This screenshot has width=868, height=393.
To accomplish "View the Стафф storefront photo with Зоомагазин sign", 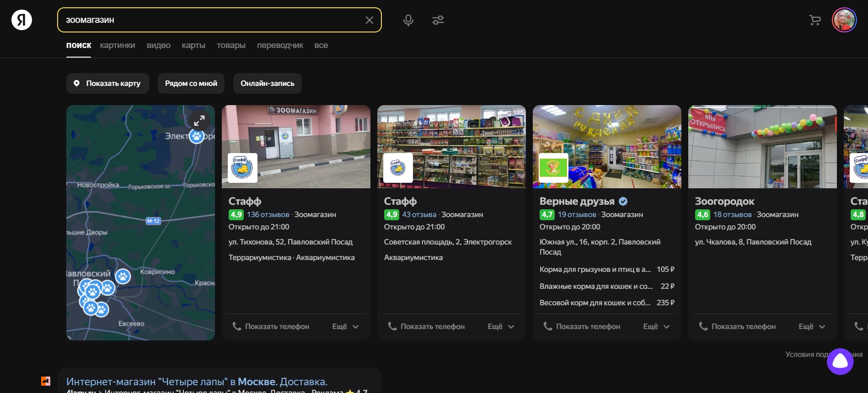I will [296, 147].
